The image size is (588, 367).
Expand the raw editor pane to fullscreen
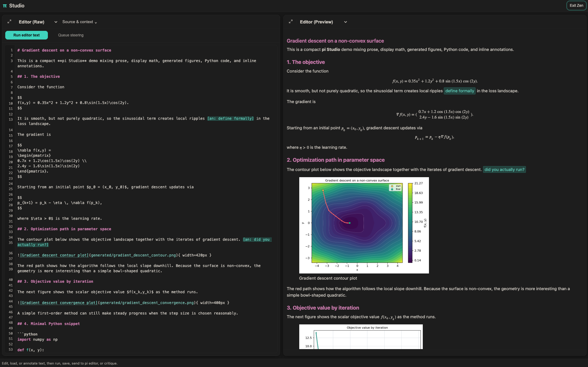point(9,22)
